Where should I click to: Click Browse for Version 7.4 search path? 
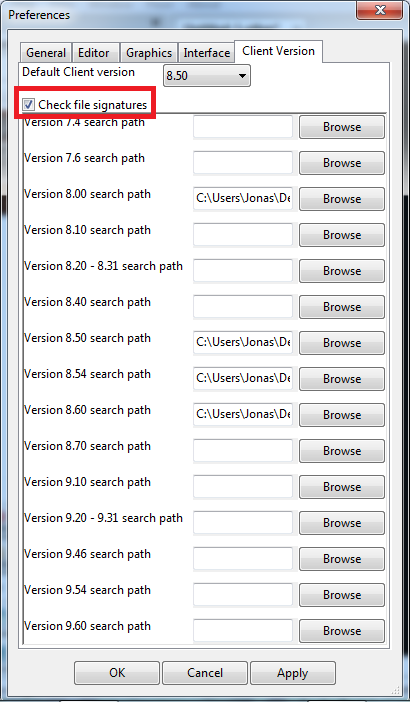pos(342,127)
